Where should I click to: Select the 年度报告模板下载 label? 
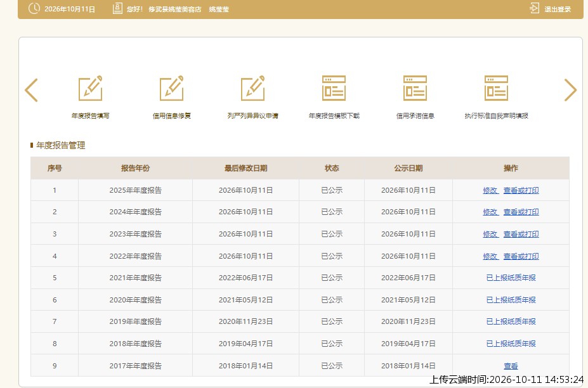click(x=334, y=116)
